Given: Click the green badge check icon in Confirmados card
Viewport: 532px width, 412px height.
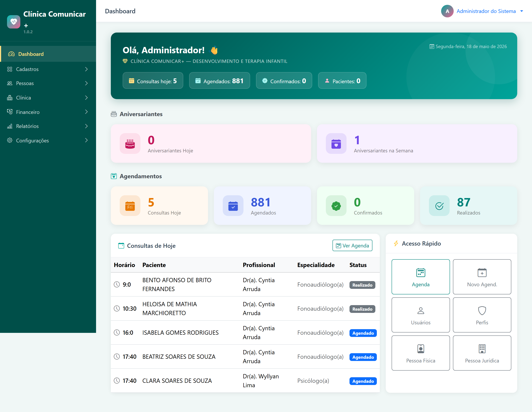Looking at the screenshot, I should pos(336,206).
